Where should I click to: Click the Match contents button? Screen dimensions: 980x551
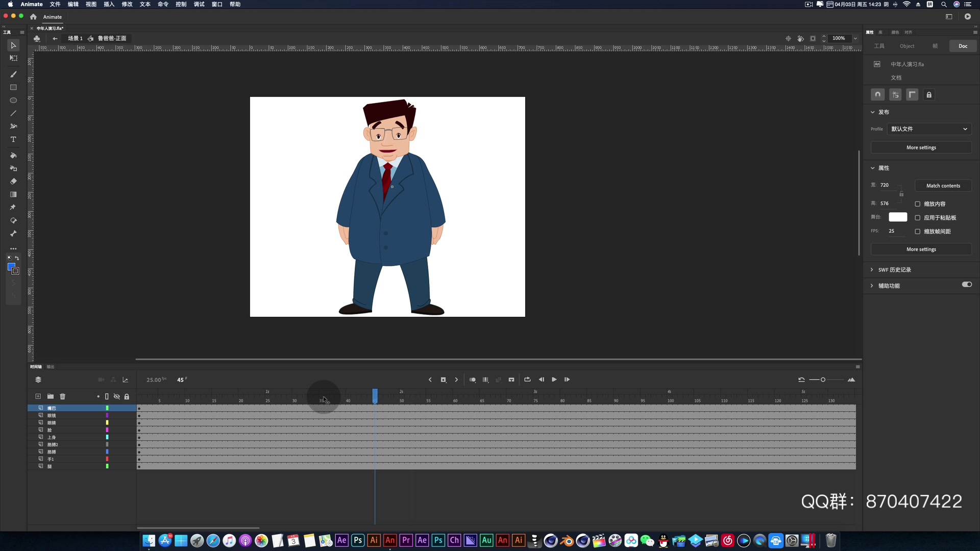click(x=943, y=186)
